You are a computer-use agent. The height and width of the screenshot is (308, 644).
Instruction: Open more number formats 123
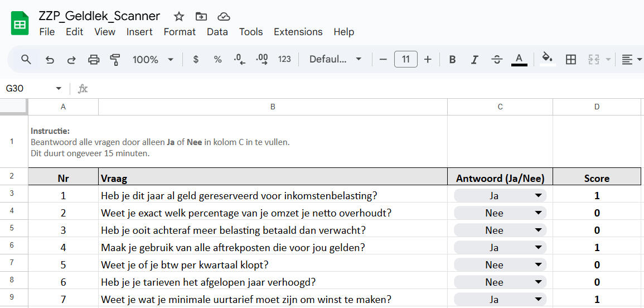284,60
